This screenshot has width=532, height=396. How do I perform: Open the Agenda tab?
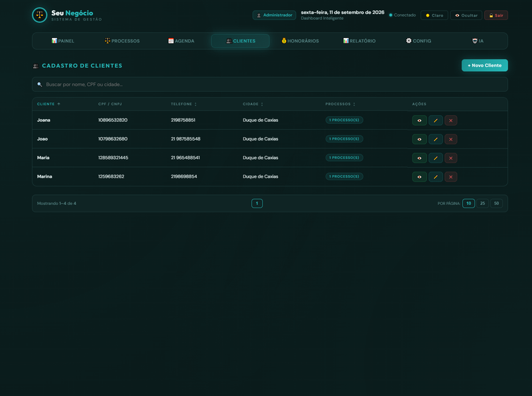click(181, 41)
